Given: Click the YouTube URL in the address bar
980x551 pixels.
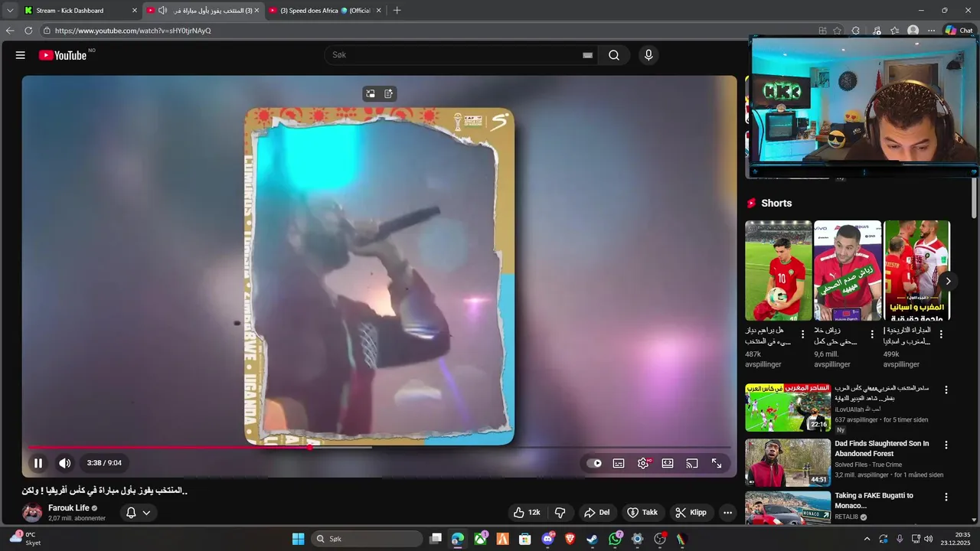Looking at the screenshot, I should [132, 31].
